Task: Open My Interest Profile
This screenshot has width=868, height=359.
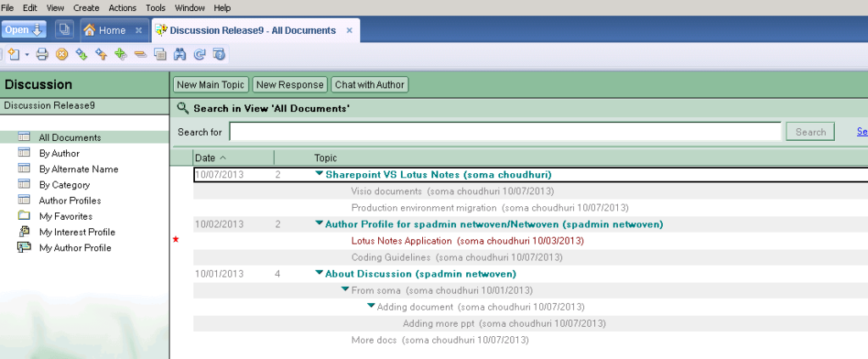Action: [x=77, y=233]
